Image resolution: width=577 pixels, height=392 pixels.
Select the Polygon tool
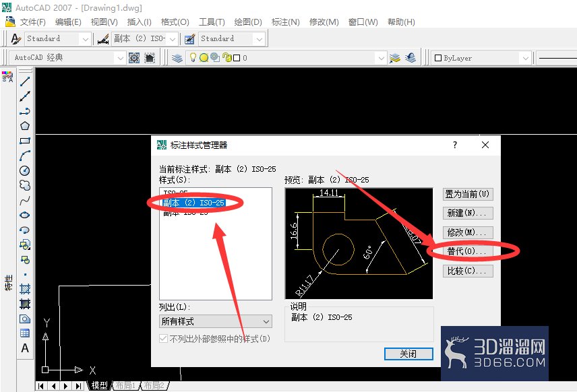click(x=25, y=126)
